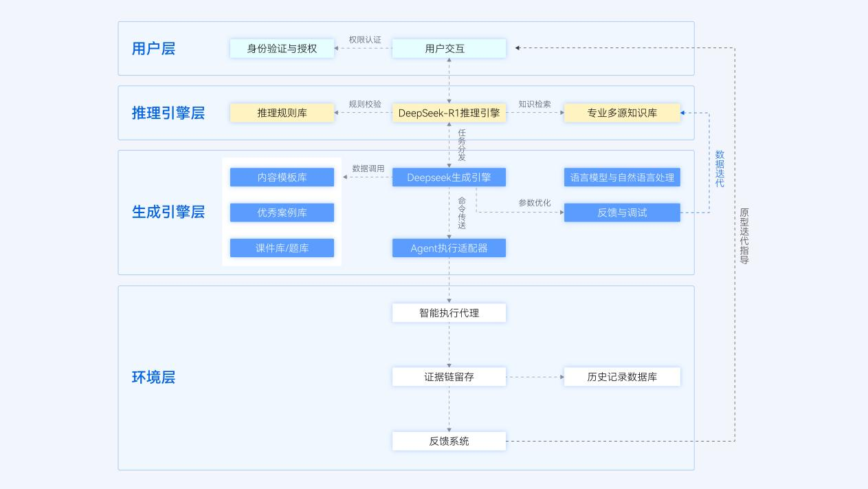Click the 反馈与调试 block
Viewport: 868px width, 489px height.
click(622, 213)
